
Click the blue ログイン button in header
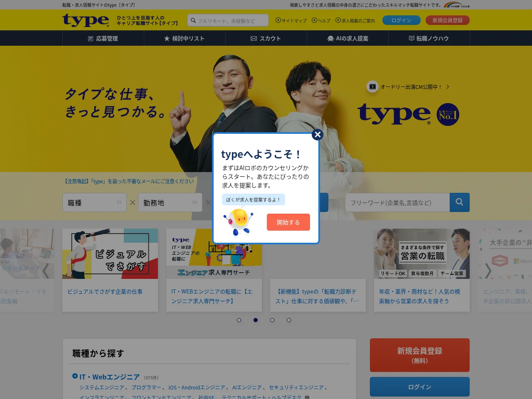(x=401, y=20)
